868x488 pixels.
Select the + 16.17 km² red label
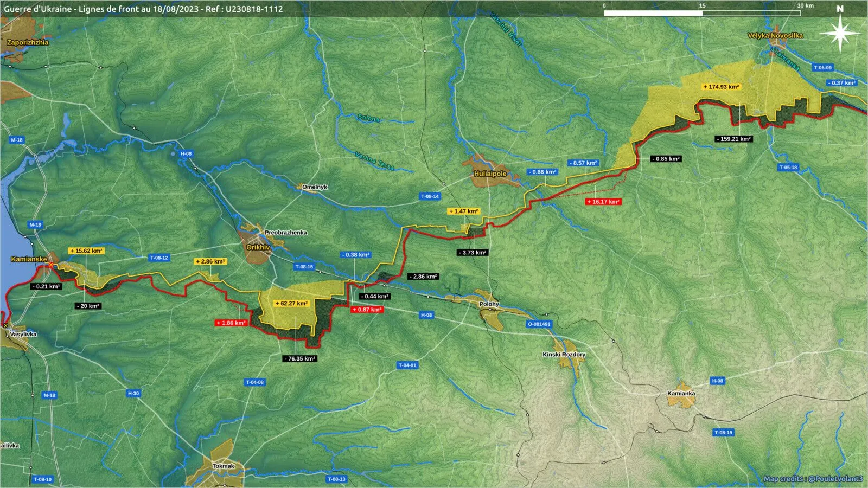tap(603, 202)
